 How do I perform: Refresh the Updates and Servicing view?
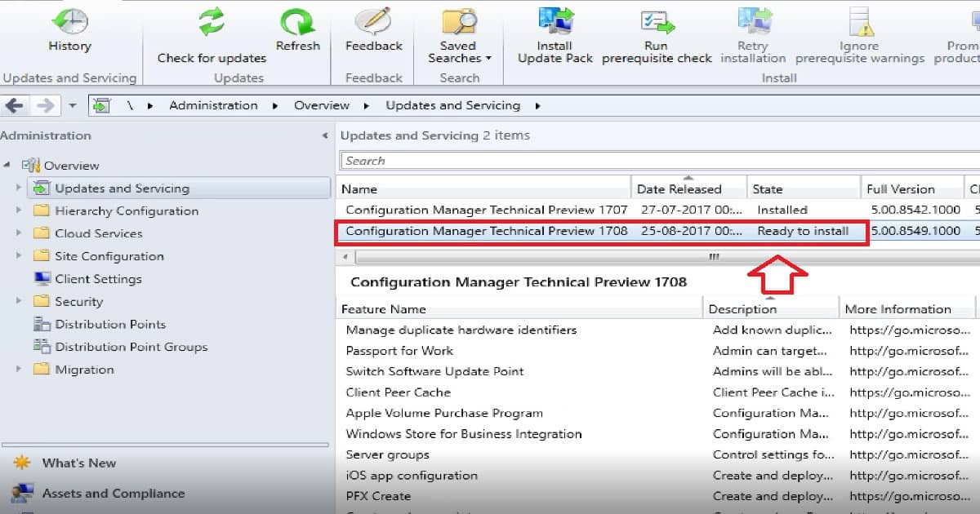(x=297, y=31)
